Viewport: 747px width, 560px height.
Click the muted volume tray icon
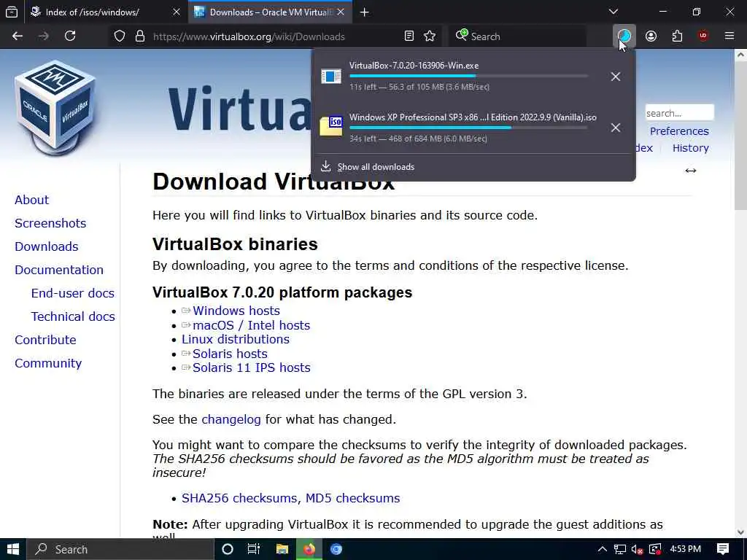coord(637,550)
